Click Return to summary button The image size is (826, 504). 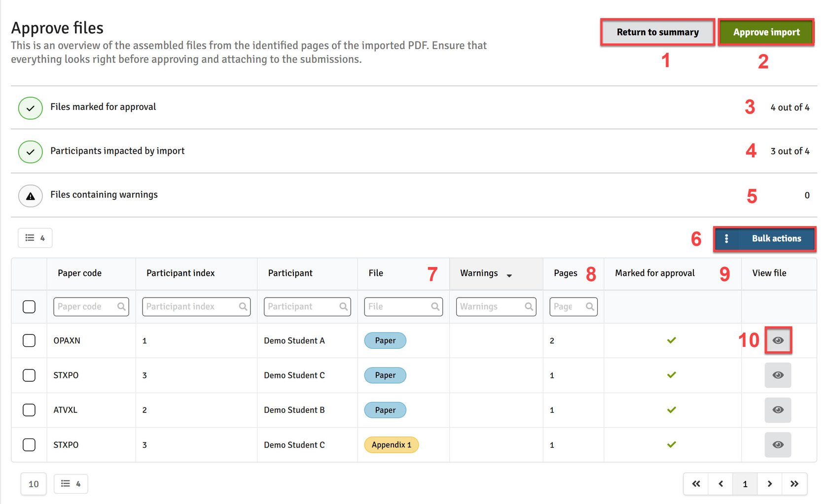tap(657, 33)
